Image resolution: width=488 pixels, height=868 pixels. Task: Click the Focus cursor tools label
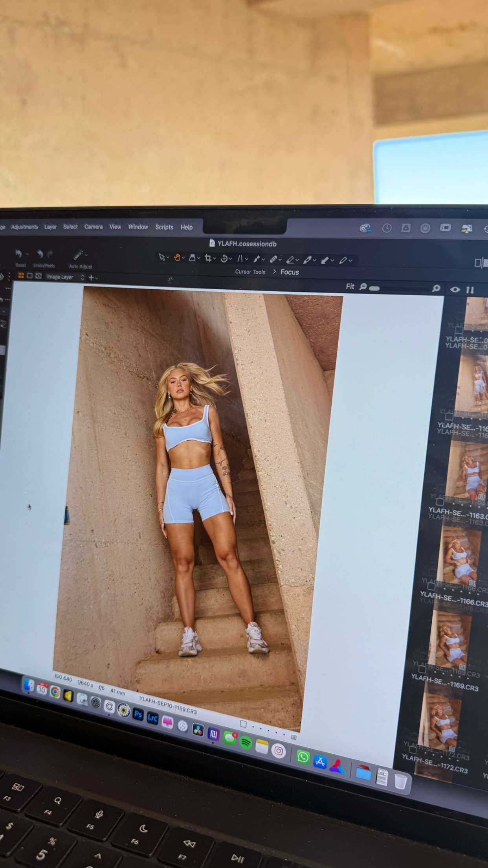[290, 272]
